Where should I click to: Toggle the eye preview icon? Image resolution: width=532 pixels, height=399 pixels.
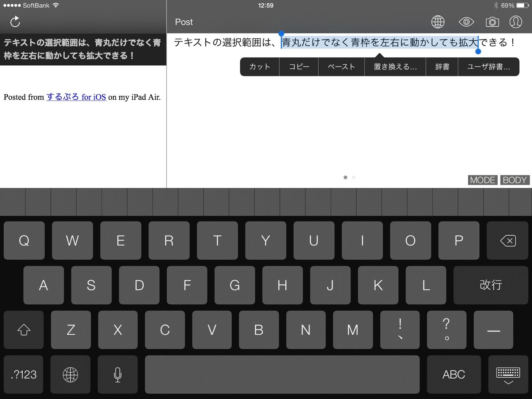(x=466, y=22)
